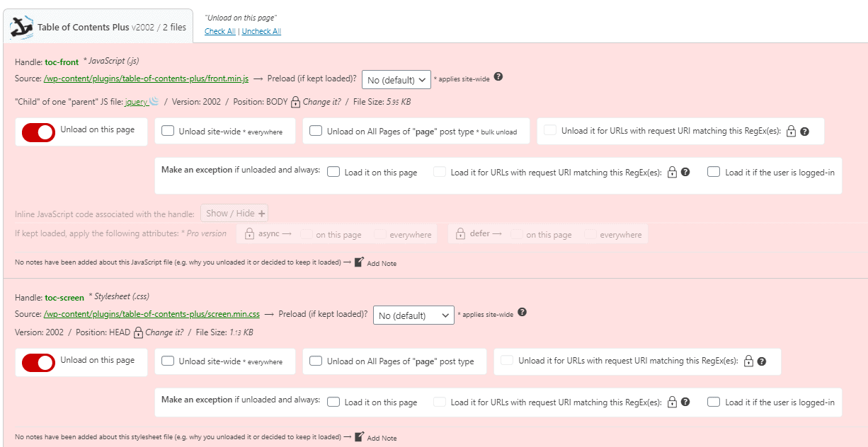Click lock icon next to toc-front Position BODY

click(x=296, y=102)
